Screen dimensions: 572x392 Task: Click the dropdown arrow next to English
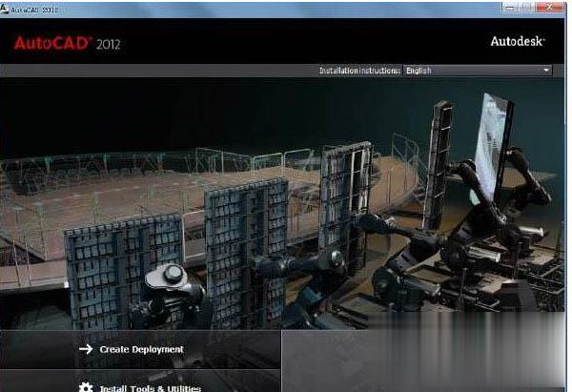[546, 70]
